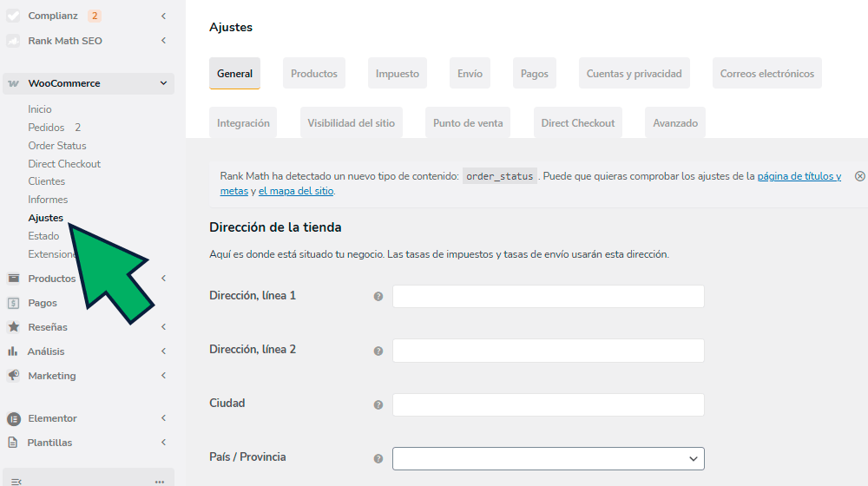Go to Inicio under WooCommerce
This screenshot has height=486, width=868.
click(40, 109)
